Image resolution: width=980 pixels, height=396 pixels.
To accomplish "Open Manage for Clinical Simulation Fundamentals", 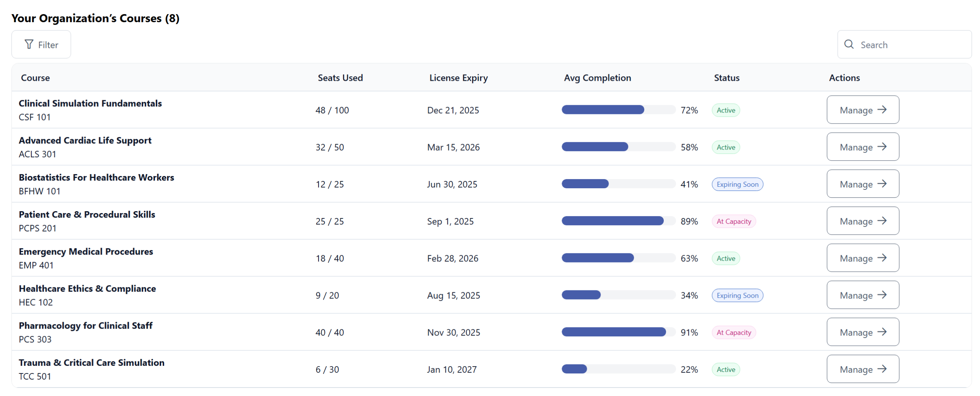I will pos(862,110).
